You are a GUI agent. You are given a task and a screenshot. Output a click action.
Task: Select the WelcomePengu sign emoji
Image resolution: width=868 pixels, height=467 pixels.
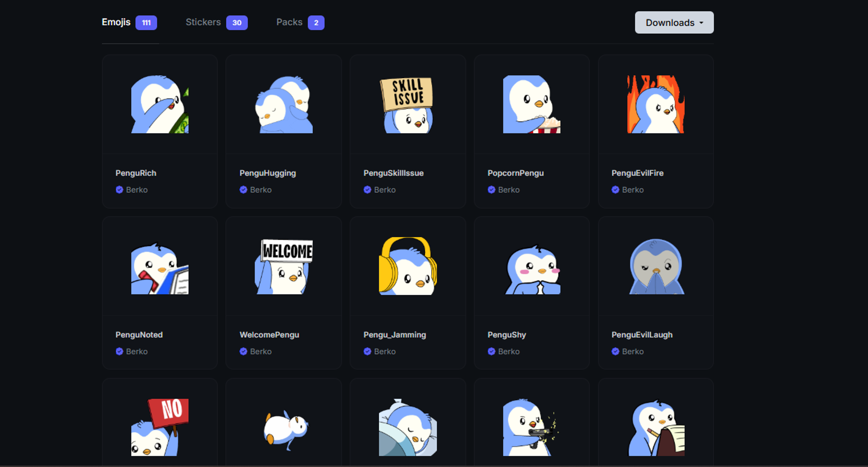point(284,266)
